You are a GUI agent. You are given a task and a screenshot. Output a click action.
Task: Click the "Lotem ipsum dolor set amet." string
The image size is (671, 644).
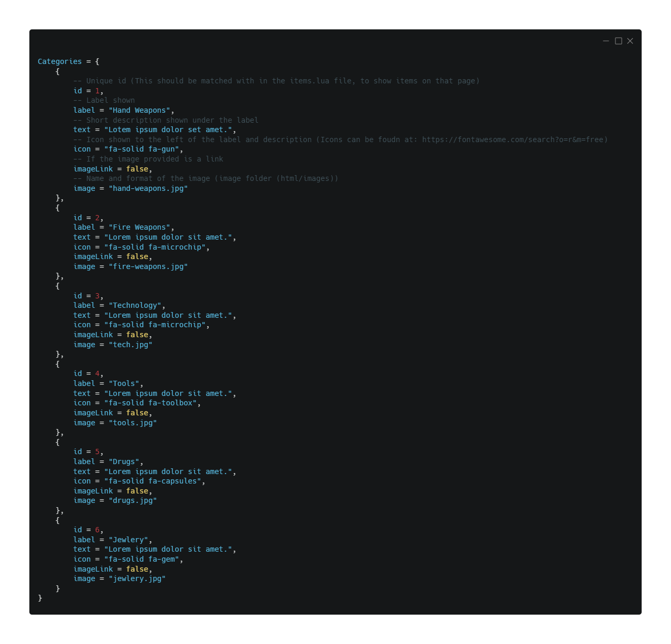point(168,130)
